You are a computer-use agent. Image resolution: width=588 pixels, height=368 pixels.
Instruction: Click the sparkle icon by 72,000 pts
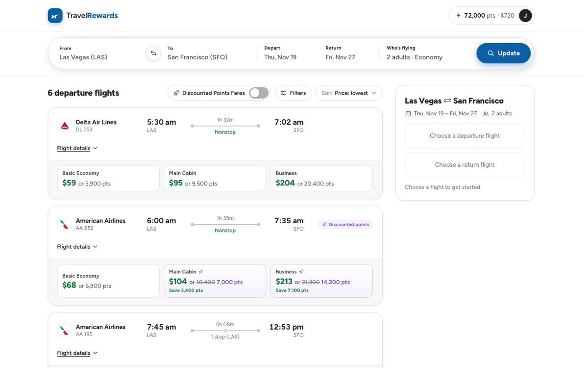click(459, 16)
